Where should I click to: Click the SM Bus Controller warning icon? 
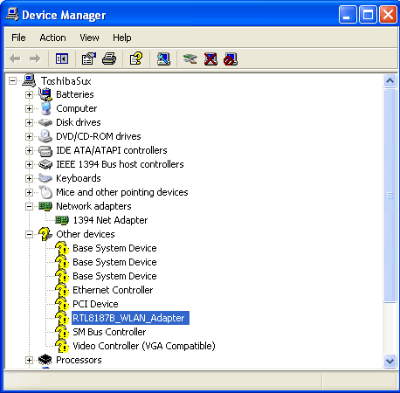pos(62,332)
